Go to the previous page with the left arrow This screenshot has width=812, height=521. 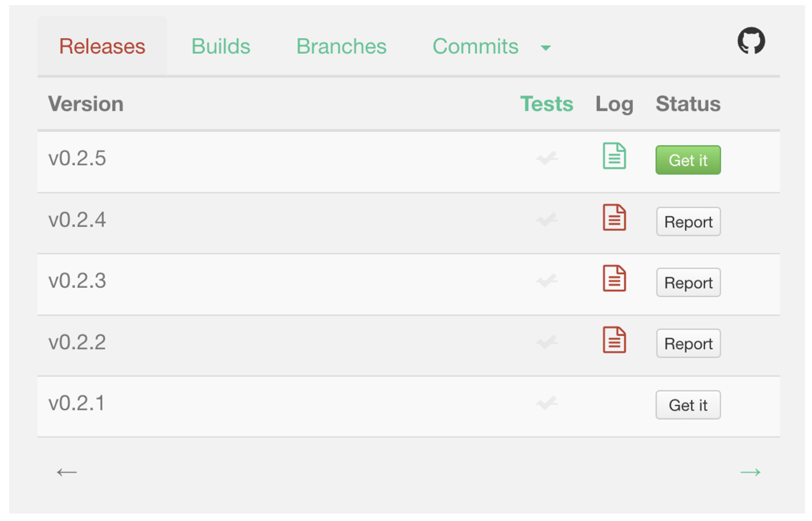point(67,472)
